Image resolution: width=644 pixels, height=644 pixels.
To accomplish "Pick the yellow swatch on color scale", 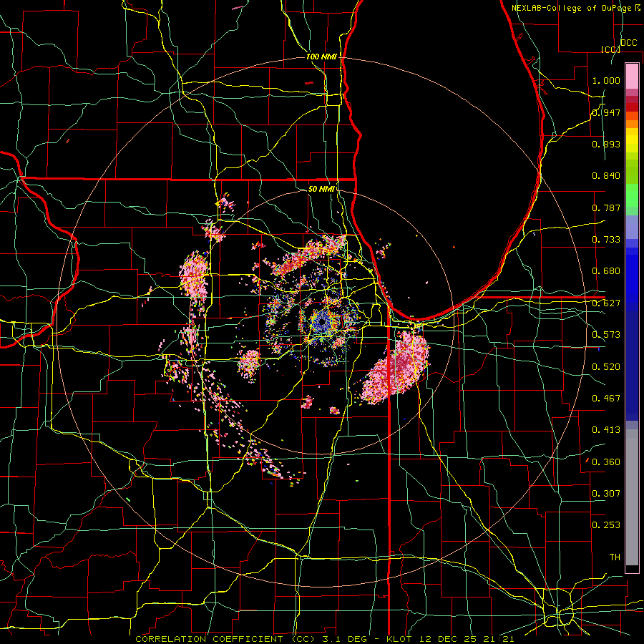I will point(632,141).
